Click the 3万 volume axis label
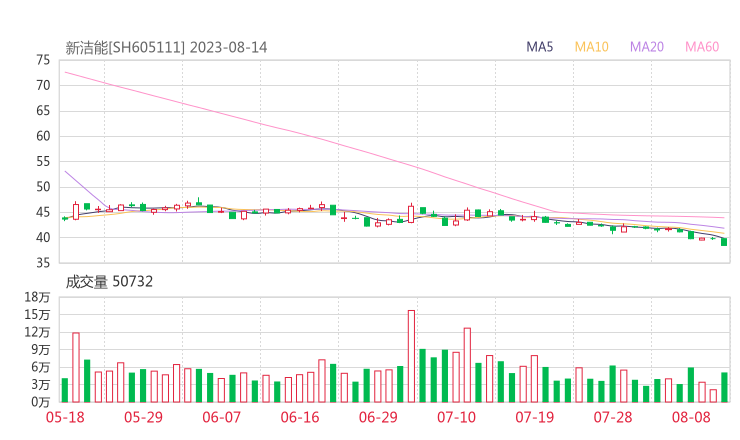The height and width of the screenshot is (440, 740). 41,384
